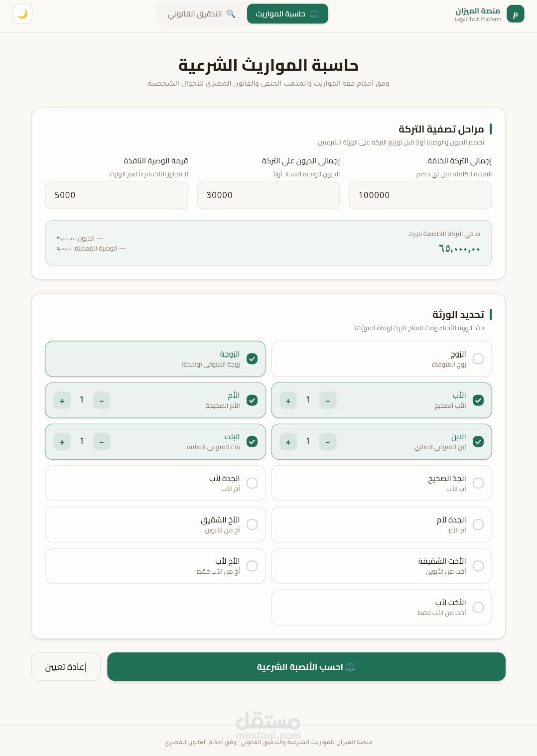This screenshot has height=756, width=537.
Task: Decrease the الأب count with minus
Action: coord(328,400)
